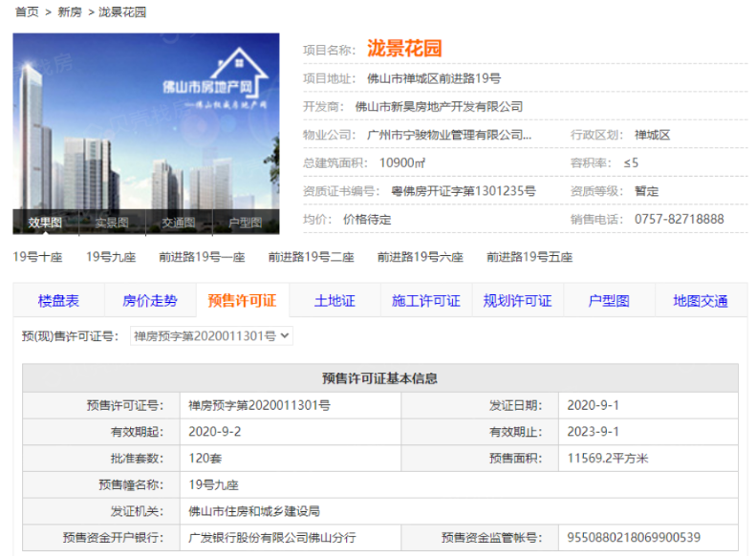Open the 首页 breadcrumb link
The height and width of the screenshot is (558, 756).
pos(27,12)
